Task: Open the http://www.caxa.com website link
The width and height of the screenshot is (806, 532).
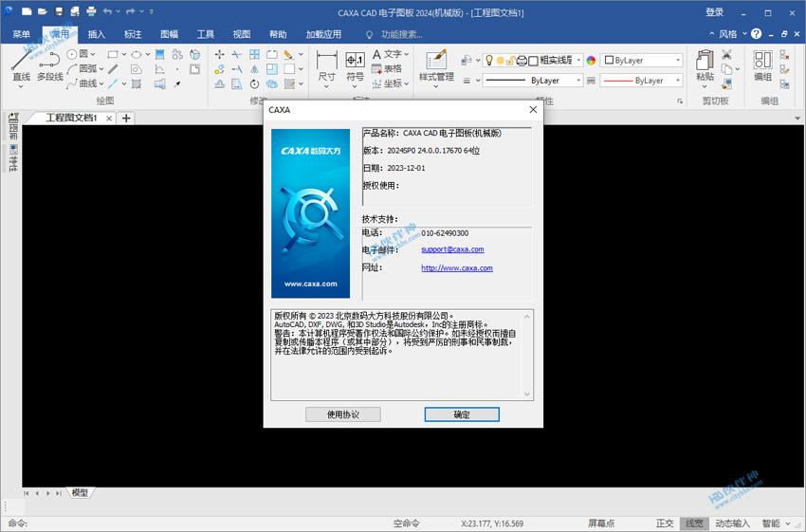Action: tap(457, 267)
